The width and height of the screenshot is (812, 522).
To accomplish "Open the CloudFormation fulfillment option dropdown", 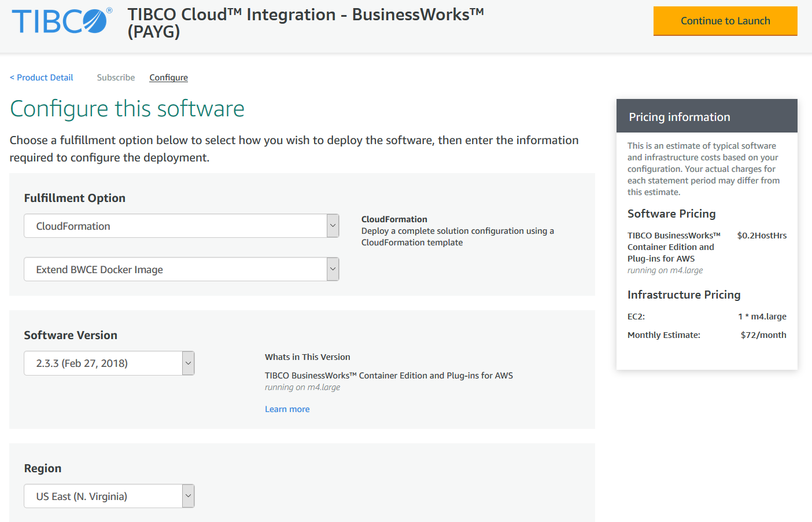I will pyautogui.click(x=181, y=226).
